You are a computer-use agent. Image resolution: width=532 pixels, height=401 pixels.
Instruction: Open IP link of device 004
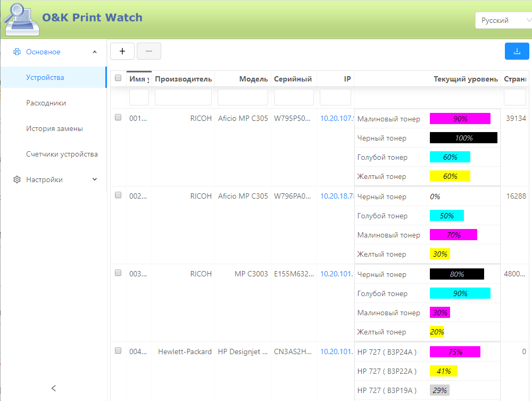337,351
